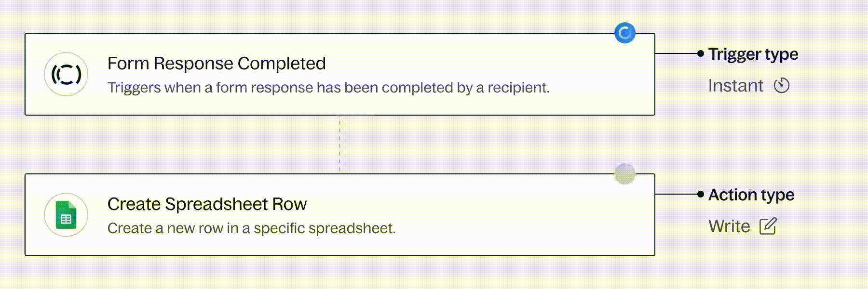
Task: Click the form app logo icon
Action: click(x=66, y=74)
